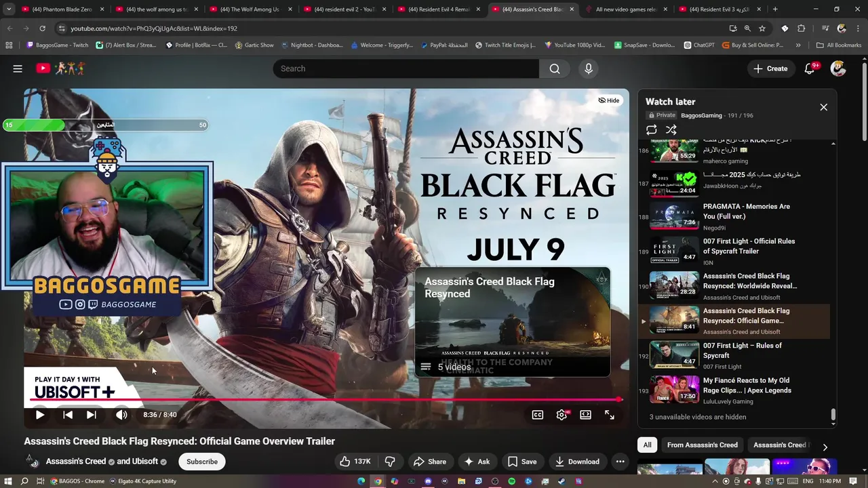
Task: Toggle closed captions on the player
Action: [x=538, y=415]
